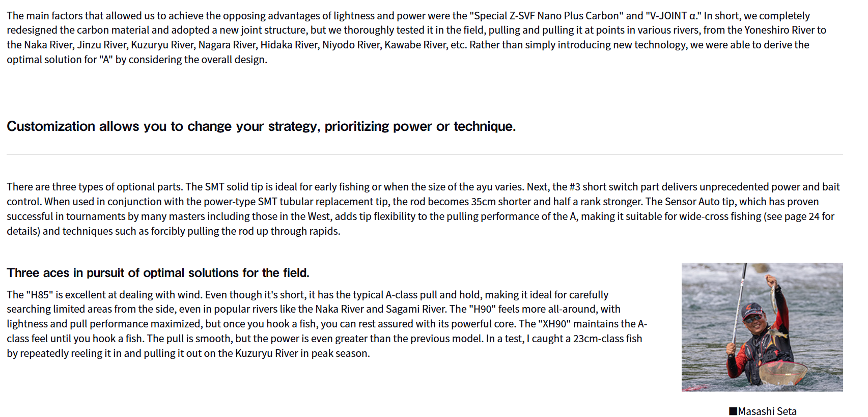
Task: Click the angler's red cap in photo
Action: point(752,308)
